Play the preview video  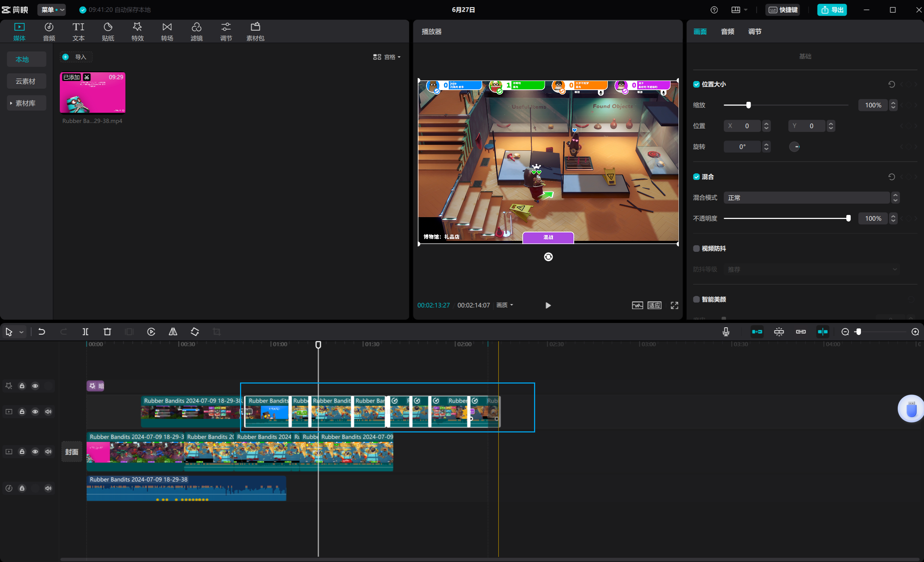point(548,305)
